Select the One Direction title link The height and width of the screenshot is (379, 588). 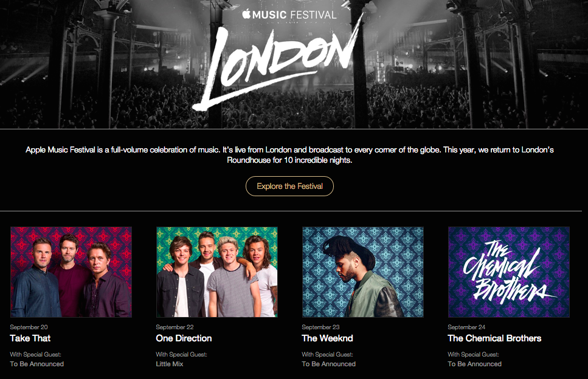point(184,338)
